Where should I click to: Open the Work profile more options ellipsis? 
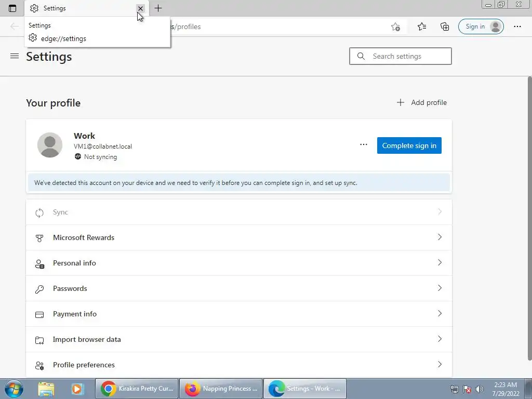pyautogui.click(x=363, y=145)
